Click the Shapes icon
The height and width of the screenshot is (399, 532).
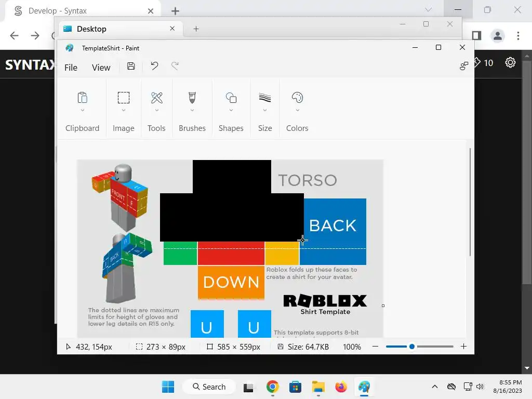[231, 98]
